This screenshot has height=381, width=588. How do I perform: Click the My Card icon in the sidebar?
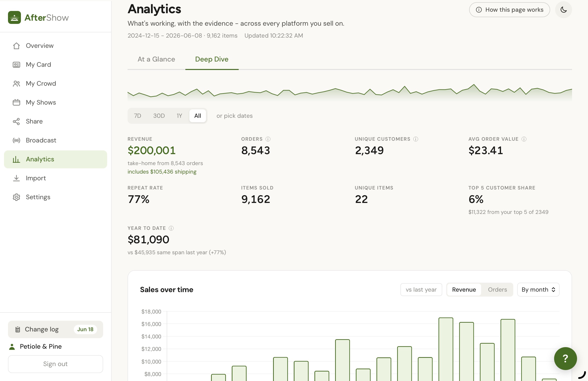[16, 65]
